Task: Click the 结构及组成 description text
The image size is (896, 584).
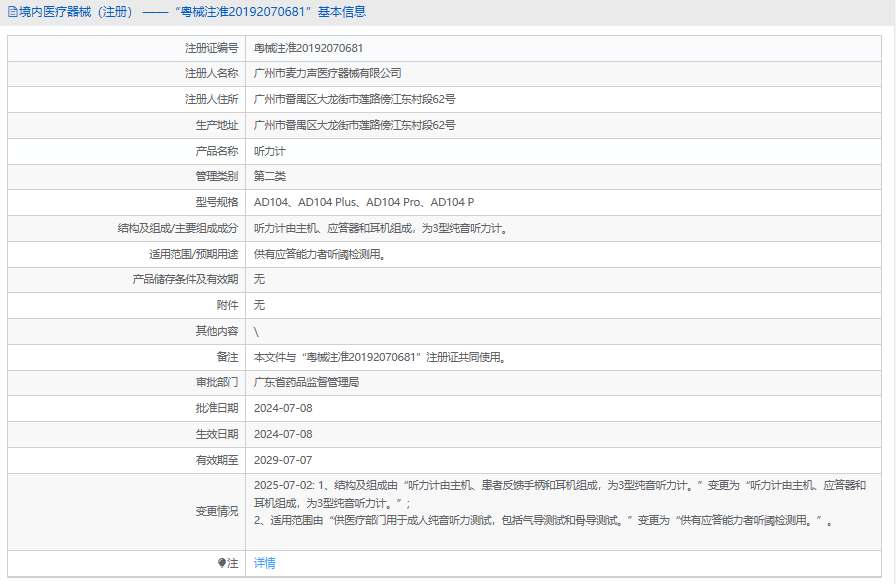Action: (381, 229)
